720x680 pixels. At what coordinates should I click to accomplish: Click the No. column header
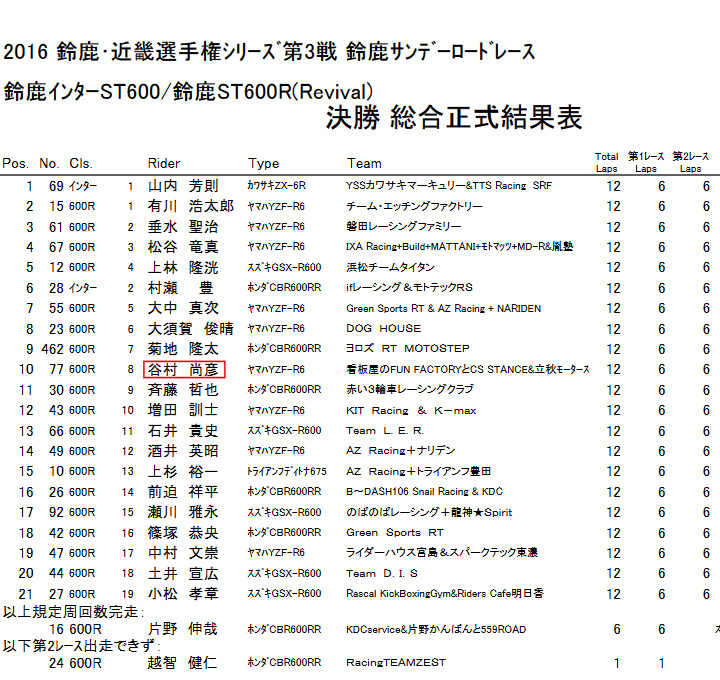click(x=49, y=163)
